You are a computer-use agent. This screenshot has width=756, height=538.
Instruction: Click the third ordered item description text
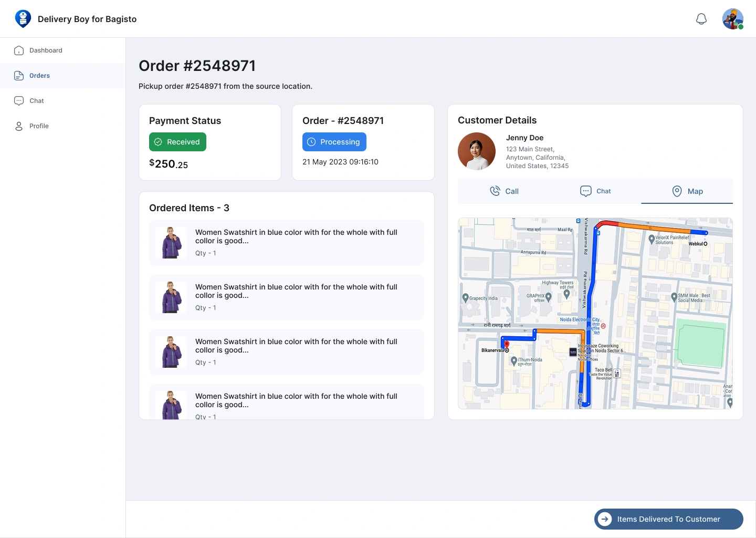296,346
